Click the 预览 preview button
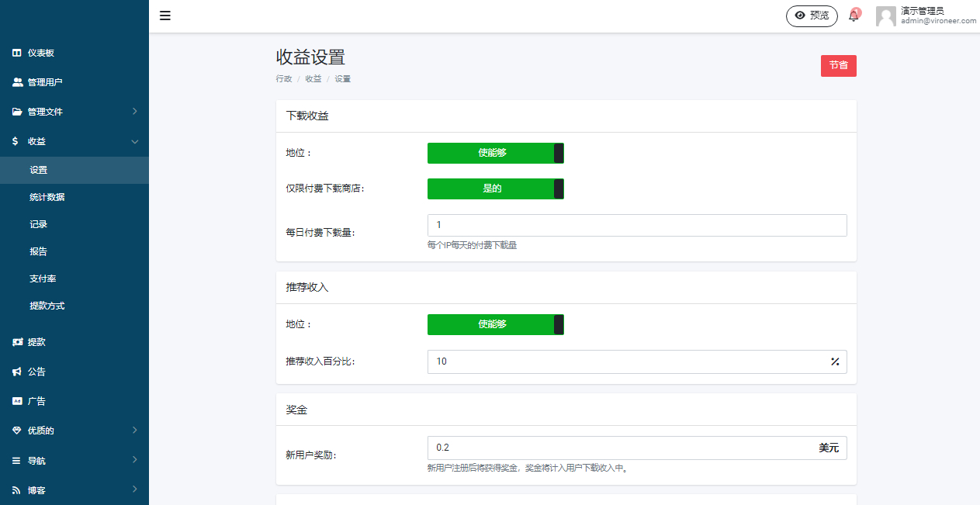Viewport: 980px width, 505px height. 812,16
